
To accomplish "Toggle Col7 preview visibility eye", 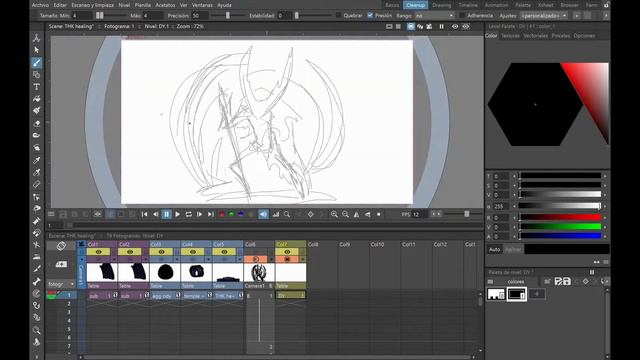I will coord(287,252).
